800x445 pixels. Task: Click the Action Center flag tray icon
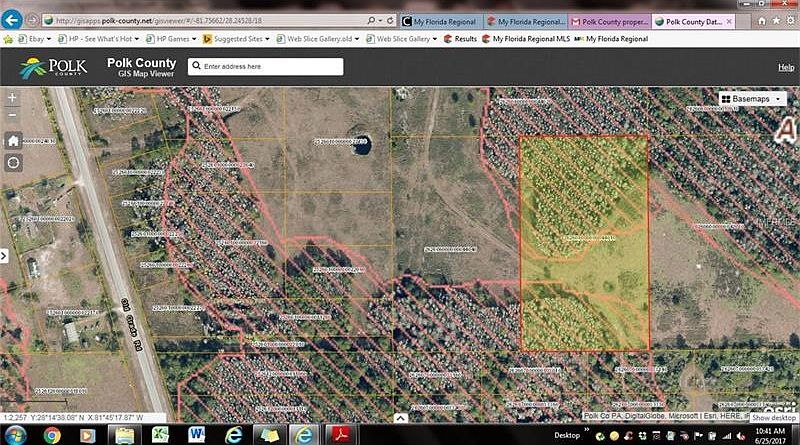tap(698, 436)
